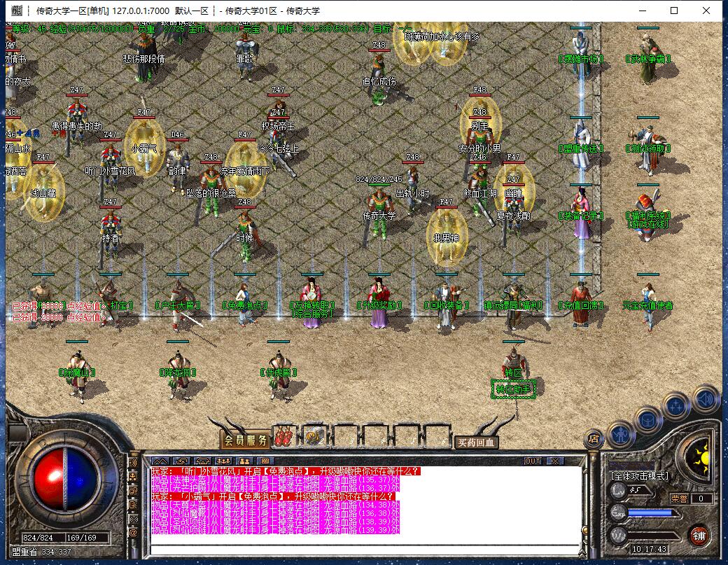Talk to the [回收装备] NPC

[x=446, y=304]
